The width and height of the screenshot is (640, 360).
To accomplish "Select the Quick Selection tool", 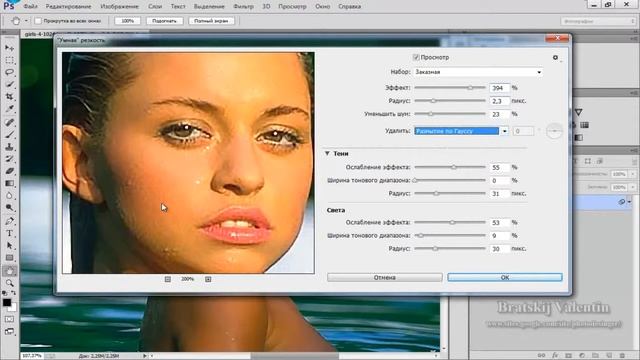I will (9, 84).
